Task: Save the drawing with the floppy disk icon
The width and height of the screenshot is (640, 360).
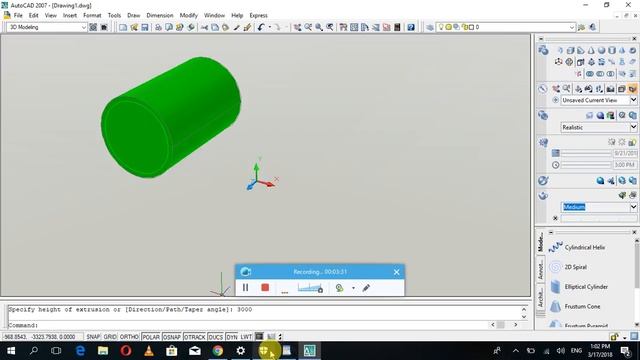Action: tap(145, 27)
